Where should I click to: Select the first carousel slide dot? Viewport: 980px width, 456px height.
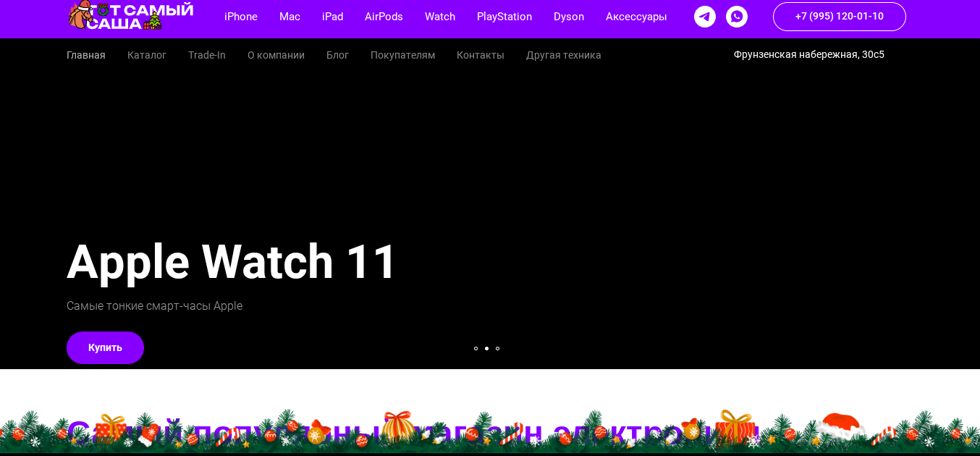click(x=476, y=348)
